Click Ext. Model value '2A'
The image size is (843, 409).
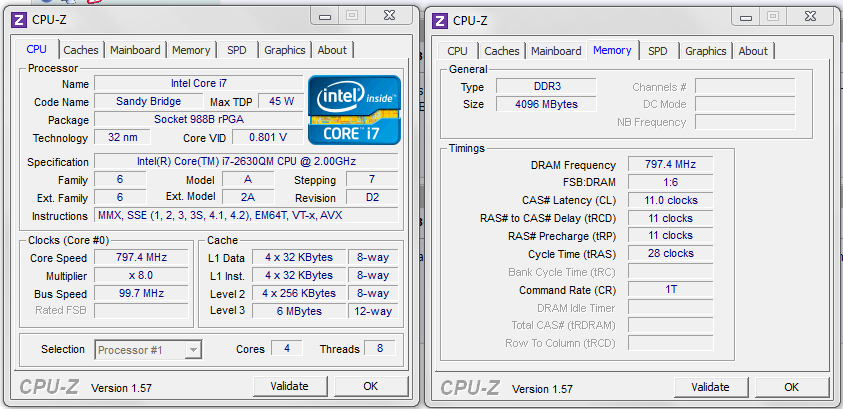coord(248,197)
